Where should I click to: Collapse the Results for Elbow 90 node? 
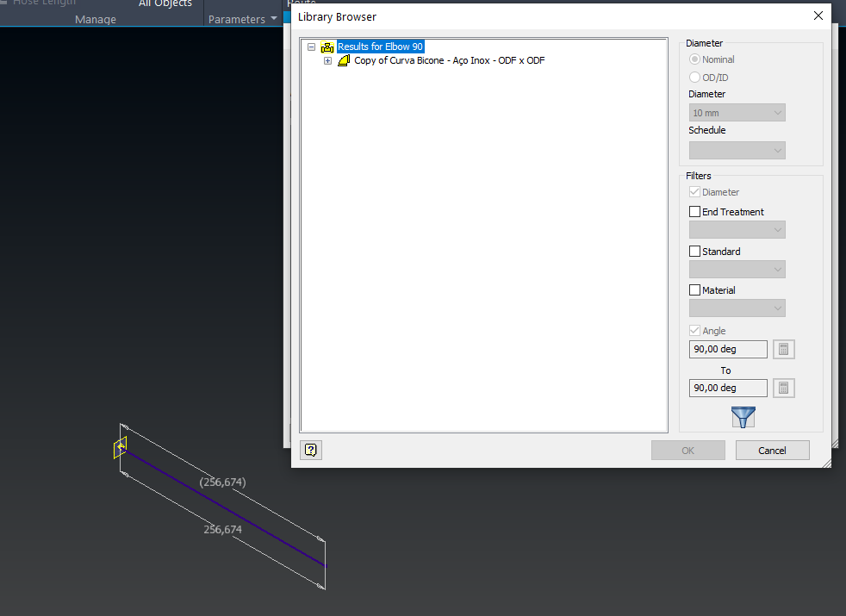tap(311, 47)
